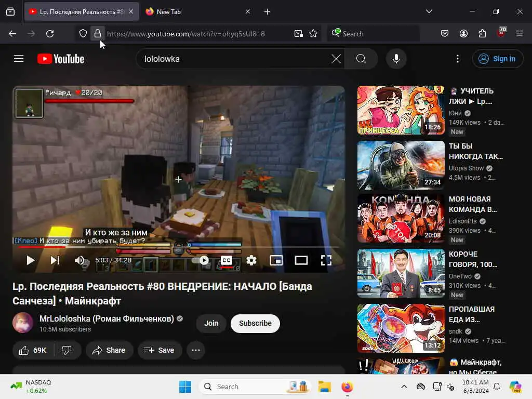Go to the YouTube home logo
This screenshot has width=532, height=399.
pyautogui.click(x=61, y=59)
